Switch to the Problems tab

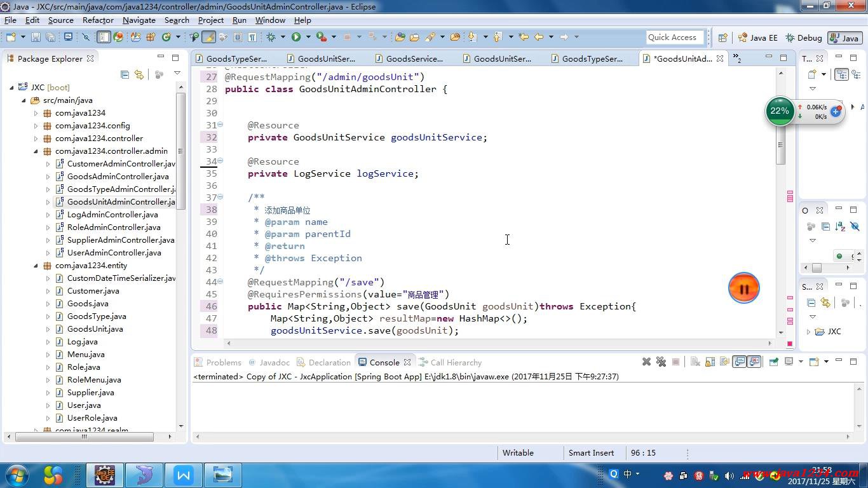218,362
